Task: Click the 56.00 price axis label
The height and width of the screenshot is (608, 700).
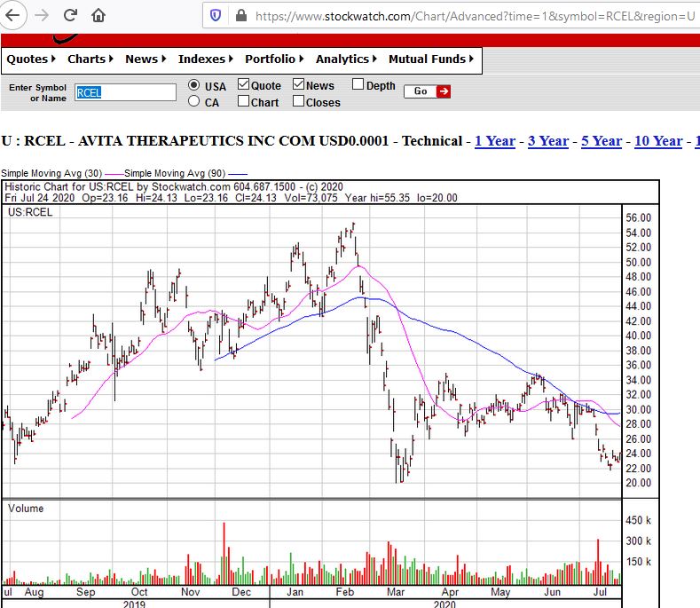Action: tap(639, 218)
